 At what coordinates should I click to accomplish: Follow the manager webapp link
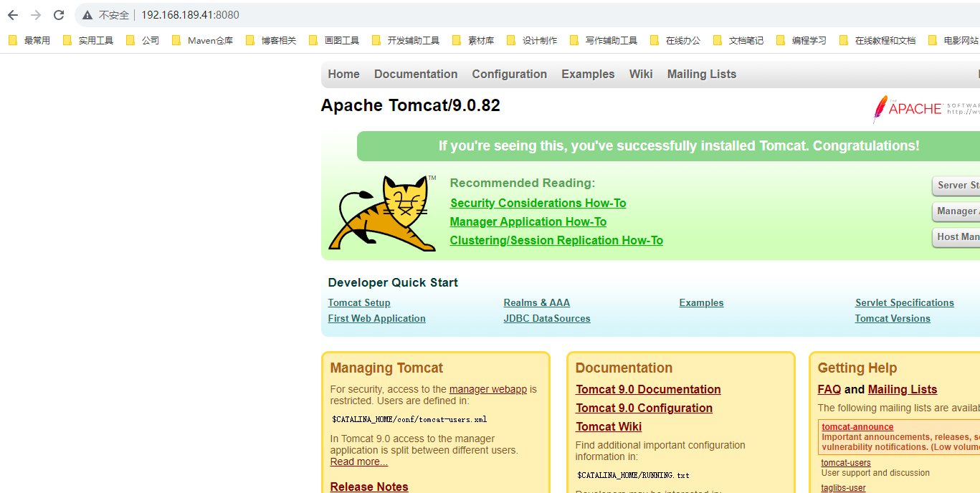click(488, 389)
